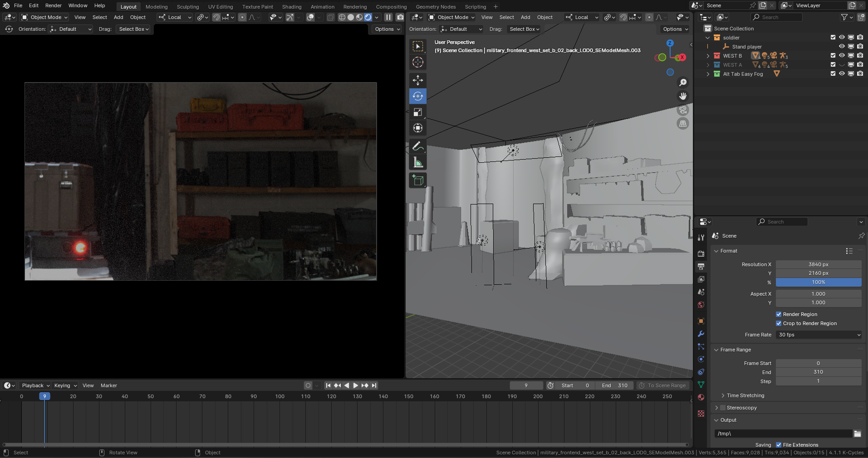This screenshot has width=868, height=458.
Task: Open the Playback menu in timeline
Action: click(35, 385)
